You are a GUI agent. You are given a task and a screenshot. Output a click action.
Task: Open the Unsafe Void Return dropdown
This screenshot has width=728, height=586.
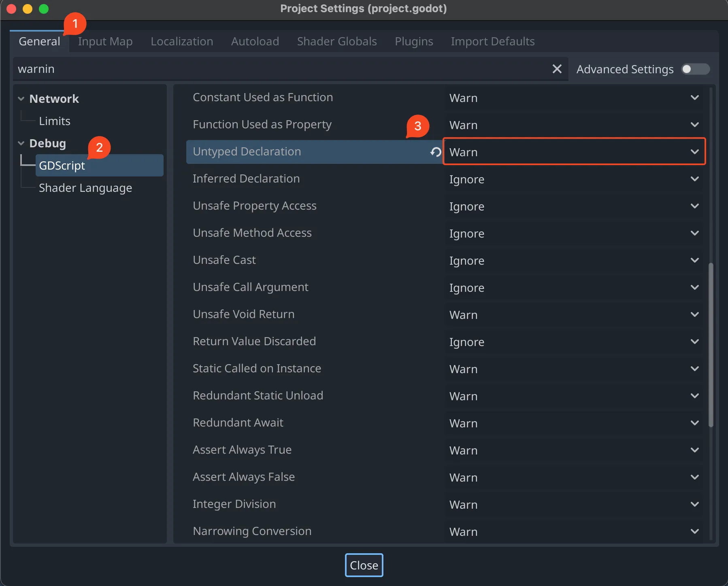(x=574, y=314)
